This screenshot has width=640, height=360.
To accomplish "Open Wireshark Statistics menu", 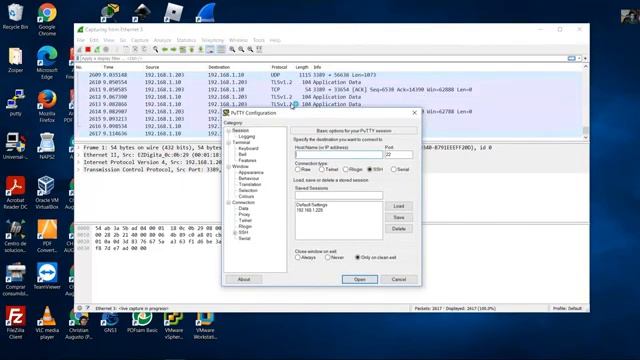I will [x=187, y=40].
